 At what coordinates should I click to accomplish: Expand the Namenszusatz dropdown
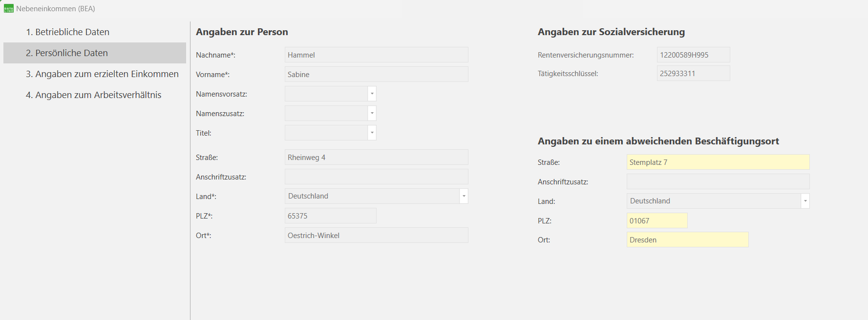372,113
